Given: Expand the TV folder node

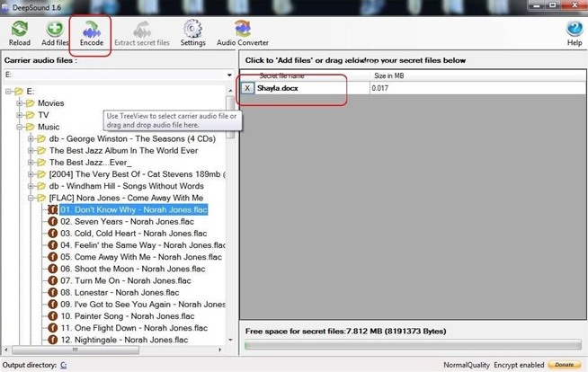Looking at the screenshot, I should click(x=19, y=115).
